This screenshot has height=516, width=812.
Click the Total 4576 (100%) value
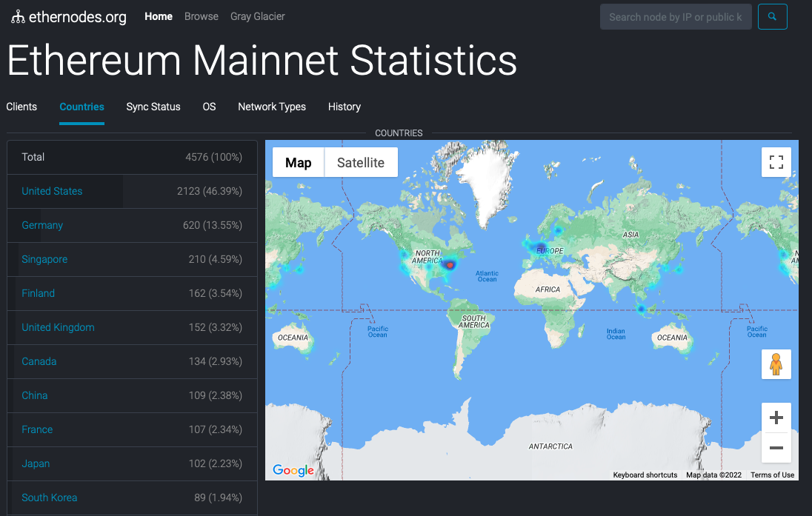click(x=214, y=157)
